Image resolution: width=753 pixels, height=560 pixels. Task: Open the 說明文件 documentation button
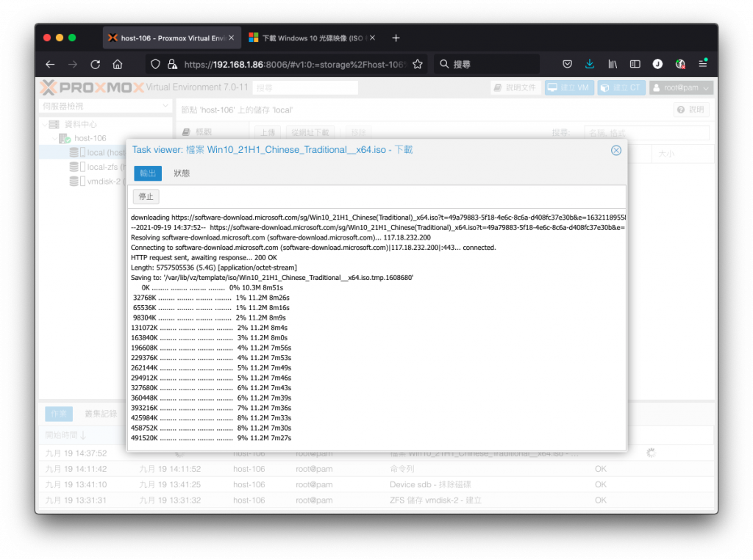[x=515, y=87]
